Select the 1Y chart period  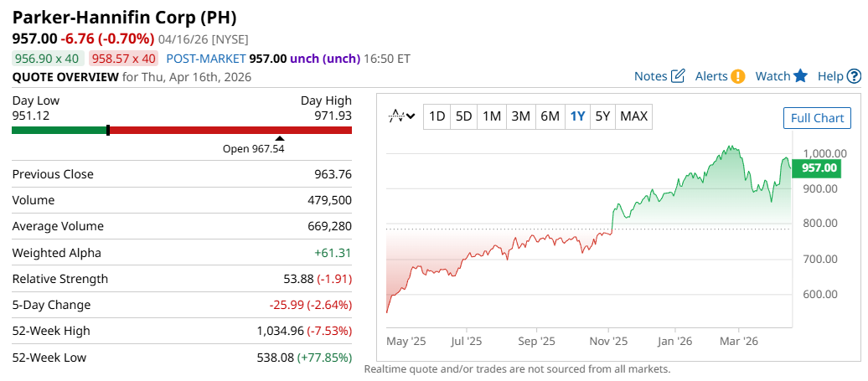tap(577, 116)
